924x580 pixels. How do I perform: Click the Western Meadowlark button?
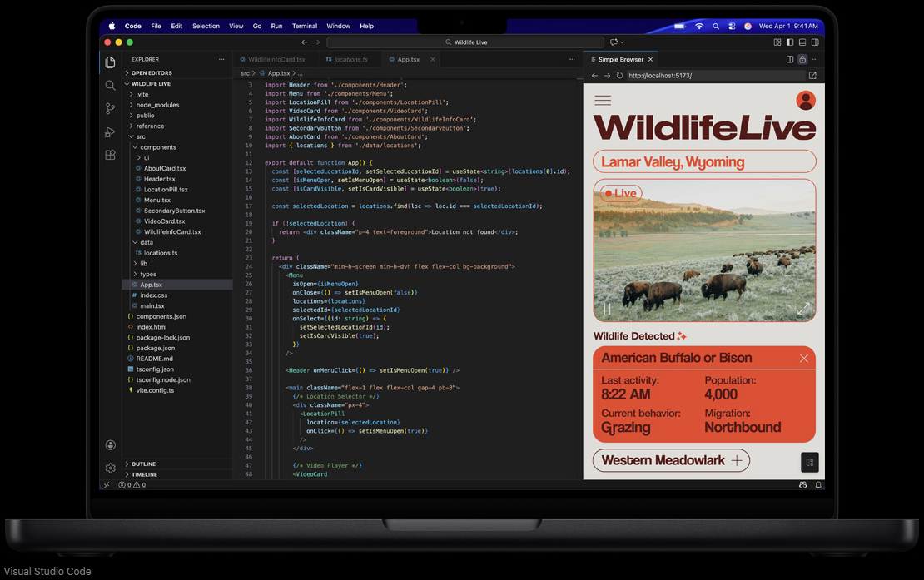[x=671, y=460]
